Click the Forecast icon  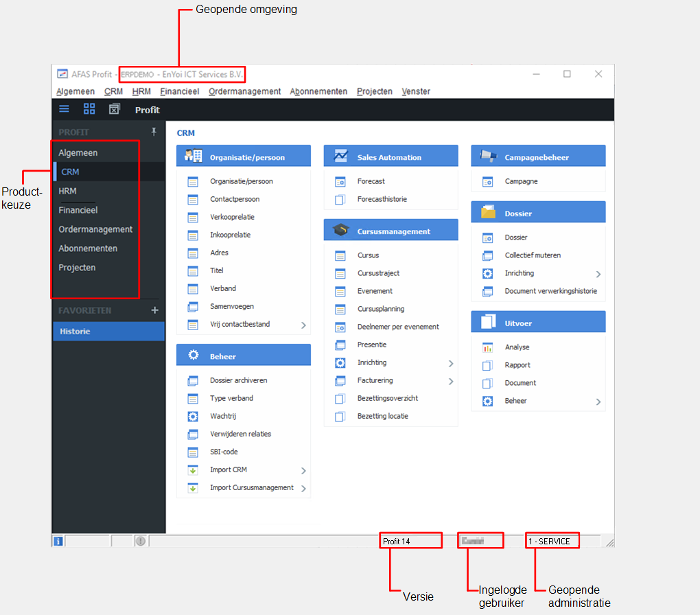[340, 182]
